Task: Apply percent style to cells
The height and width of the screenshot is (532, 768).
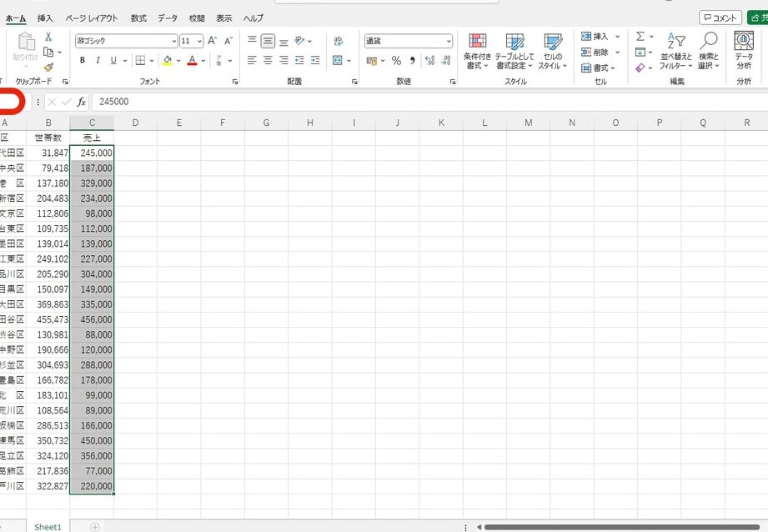Action: (396, 61)
